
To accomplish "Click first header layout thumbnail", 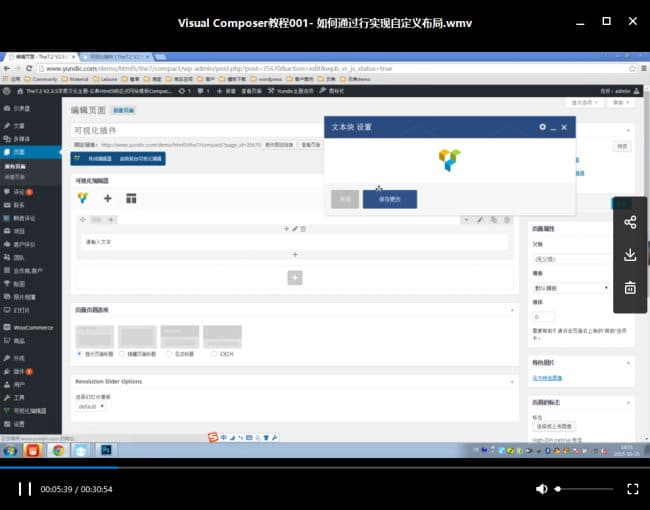I will (x=95, y=337).
